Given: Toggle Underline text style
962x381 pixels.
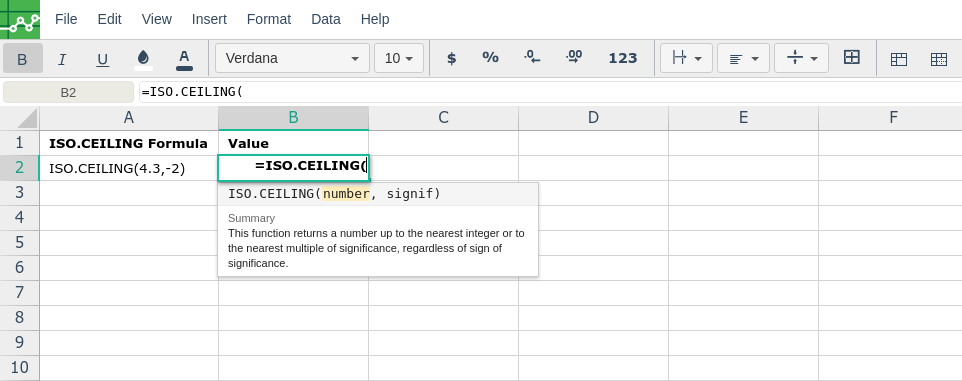Looking at the screenshot, I should 102,58.
